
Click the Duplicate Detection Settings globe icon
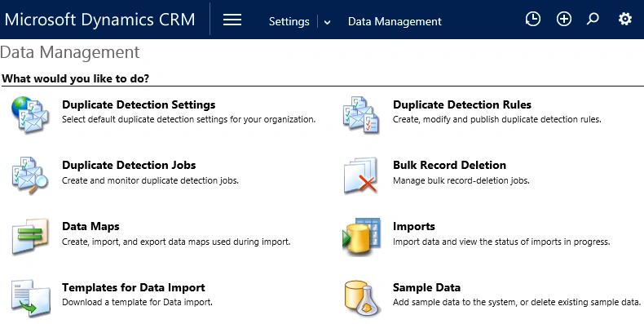point(30,115)
